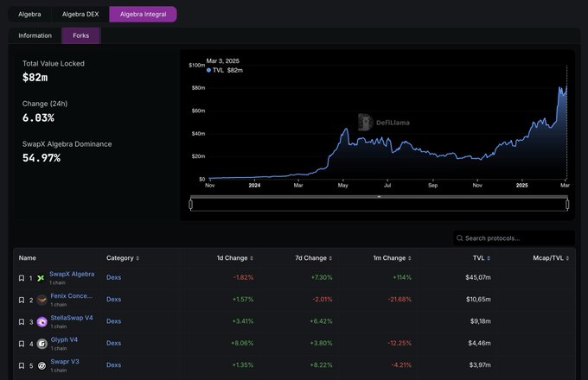This screenshot has height=380, width=588.
Task: Open Dexs category for Fenix row
Action: coord(113,299)
